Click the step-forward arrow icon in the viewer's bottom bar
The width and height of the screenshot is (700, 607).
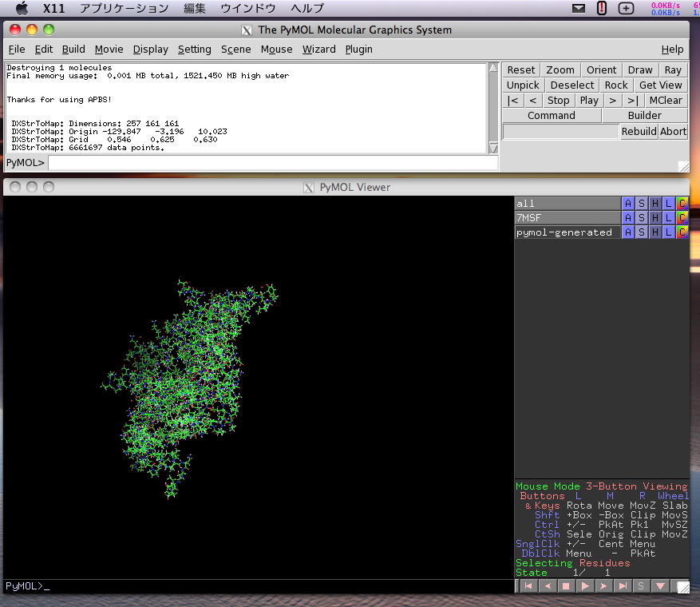[603, 586]
